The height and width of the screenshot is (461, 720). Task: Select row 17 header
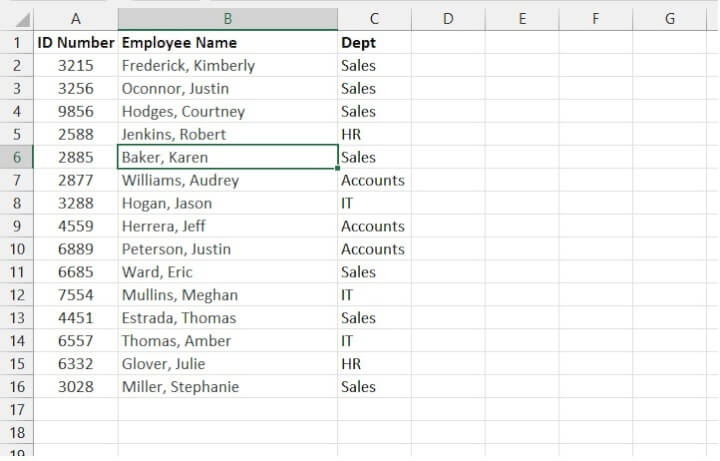(x=17, y=410)
